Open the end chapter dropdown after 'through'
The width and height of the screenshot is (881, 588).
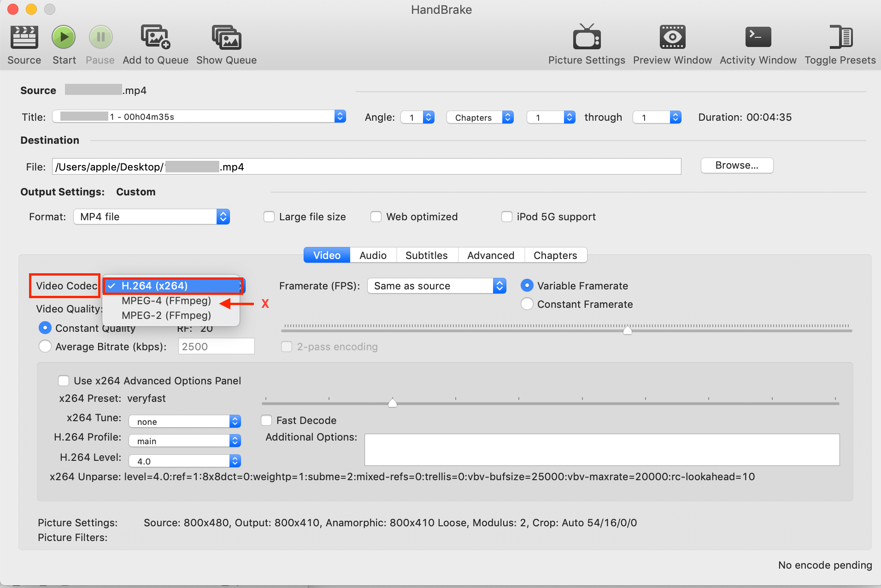tap(657, 117)
